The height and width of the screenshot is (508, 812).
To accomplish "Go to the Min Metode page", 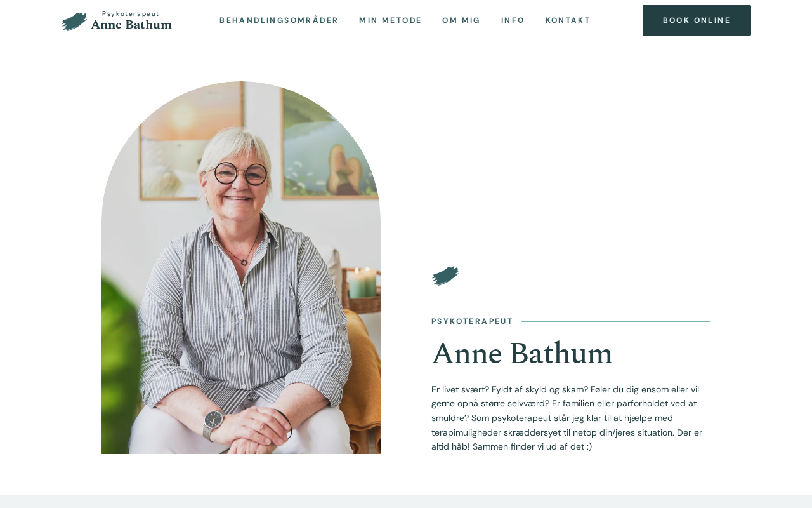I will pyautogui.click(x=390, y=20).
